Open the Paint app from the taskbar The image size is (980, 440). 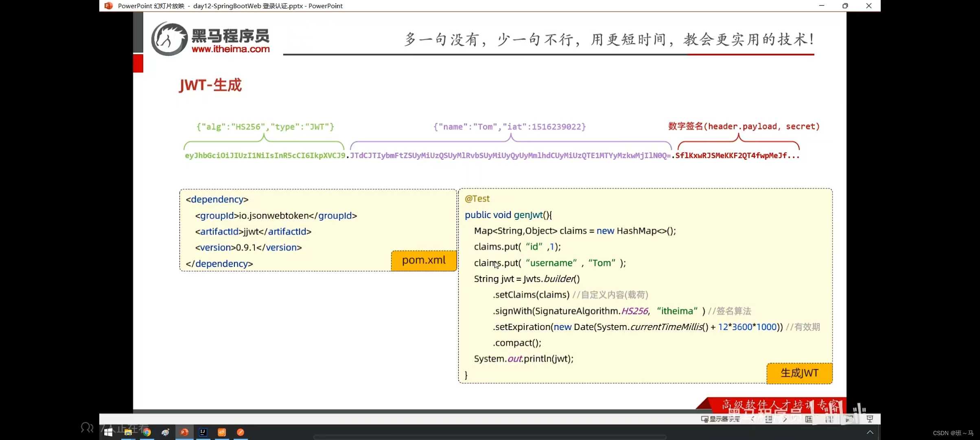(x=166, y=433)
